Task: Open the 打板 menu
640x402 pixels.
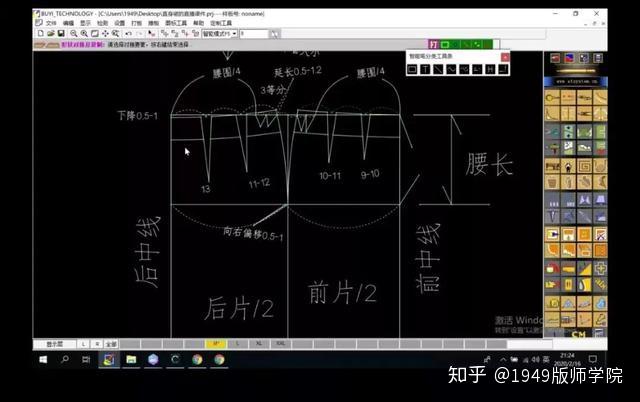Action: click(136, 23)
